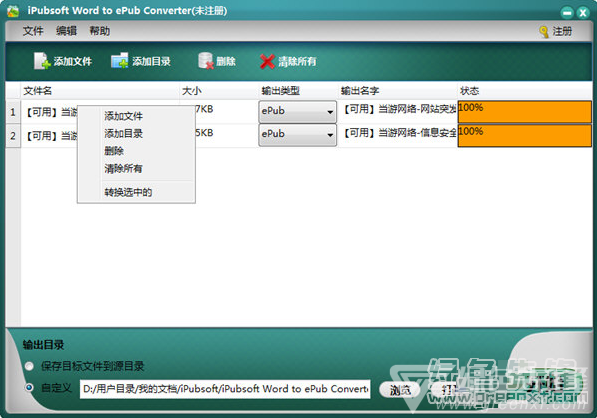597x418 pixels.
Task: Click the 注册 register link
Action: pos(562,31)
